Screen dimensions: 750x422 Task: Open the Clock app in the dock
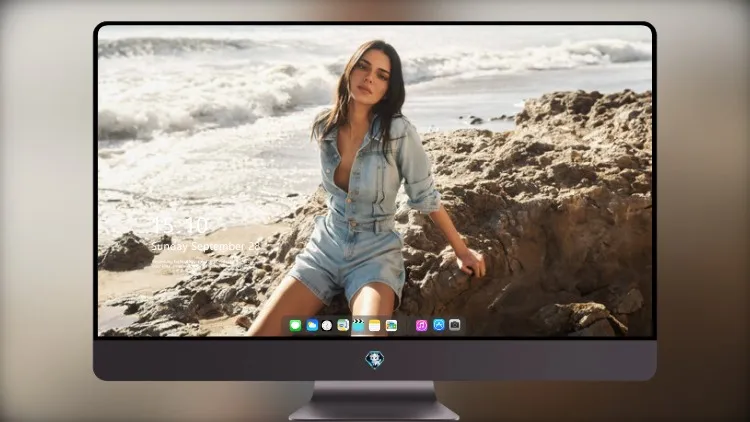pos(327,325)
